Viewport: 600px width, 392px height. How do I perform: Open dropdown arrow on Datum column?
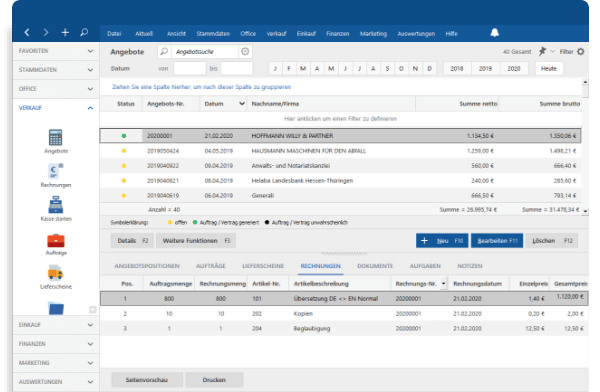(x=242, y=104)
